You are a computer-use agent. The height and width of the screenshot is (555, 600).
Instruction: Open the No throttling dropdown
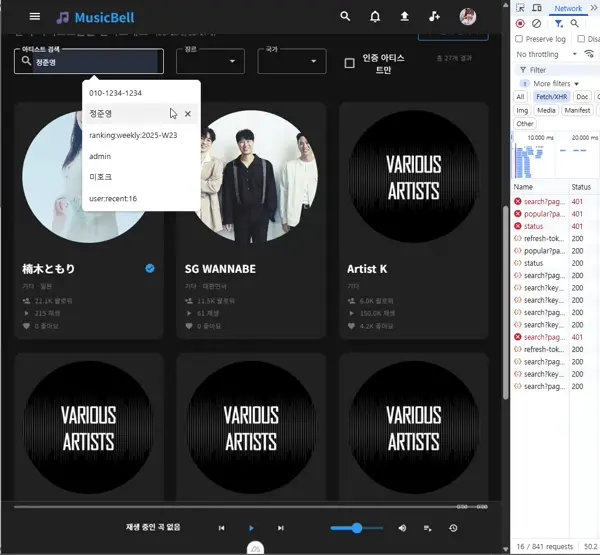point(548,54)
